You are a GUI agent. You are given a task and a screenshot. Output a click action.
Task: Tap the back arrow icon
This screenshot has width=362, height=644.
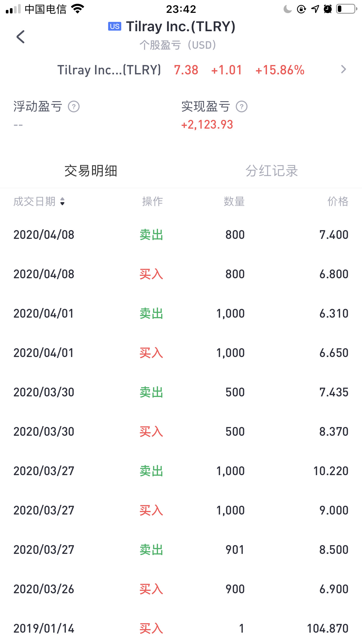[x=20, y=37]
